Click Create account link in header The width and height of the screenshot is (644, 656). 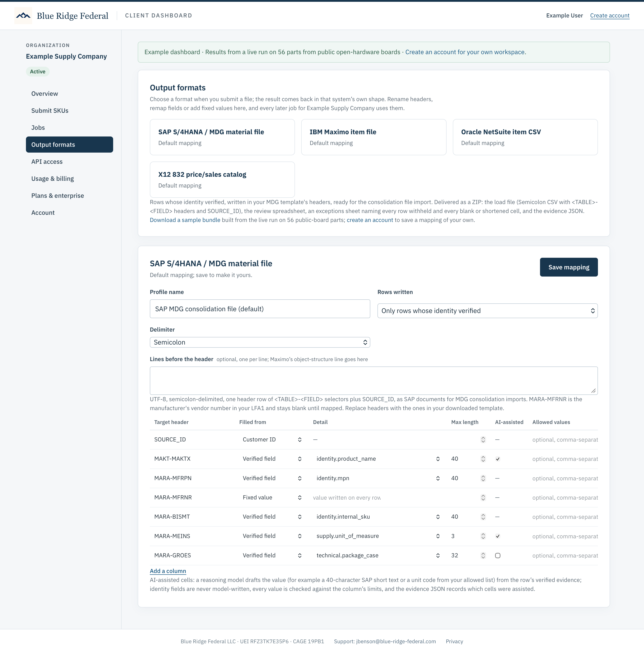(x=610, y=16)
